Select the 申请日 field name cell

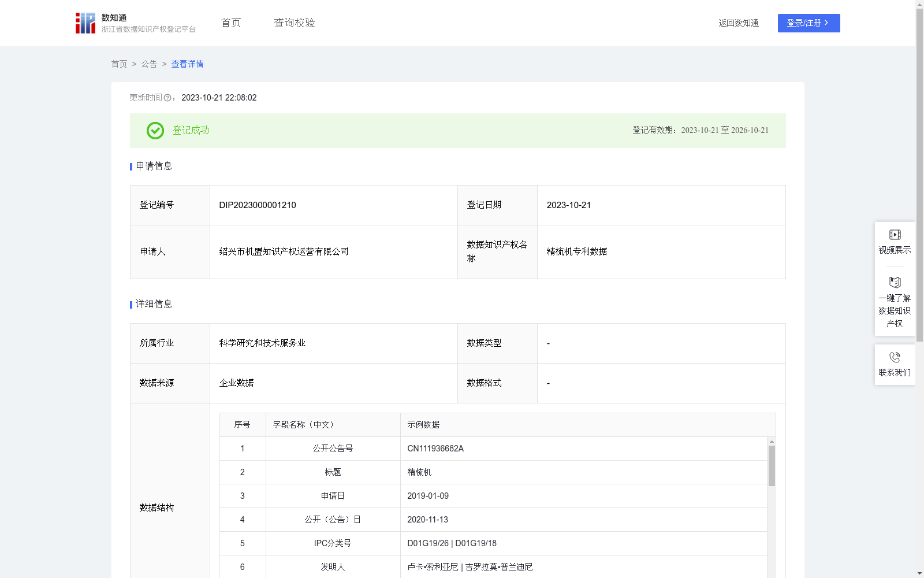click(x=333, y=496)
